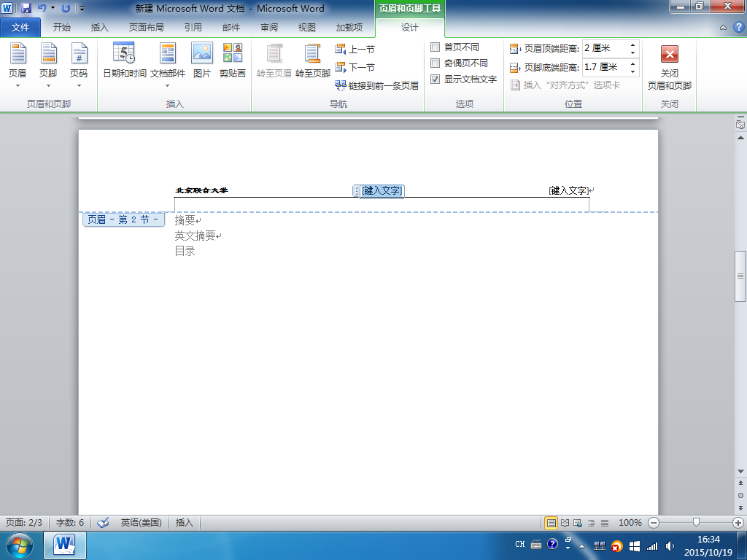Uncheck 显示文档文字 checkbox

point(435,79)
